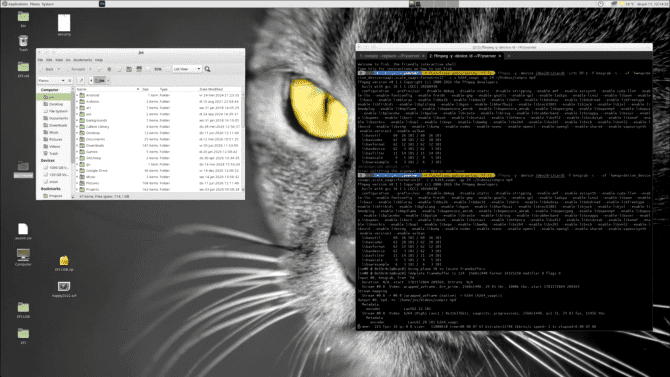The image size is (670, 377).
Task: Select Desktop in the Places sidebar
Action: (x=55, y=104)
